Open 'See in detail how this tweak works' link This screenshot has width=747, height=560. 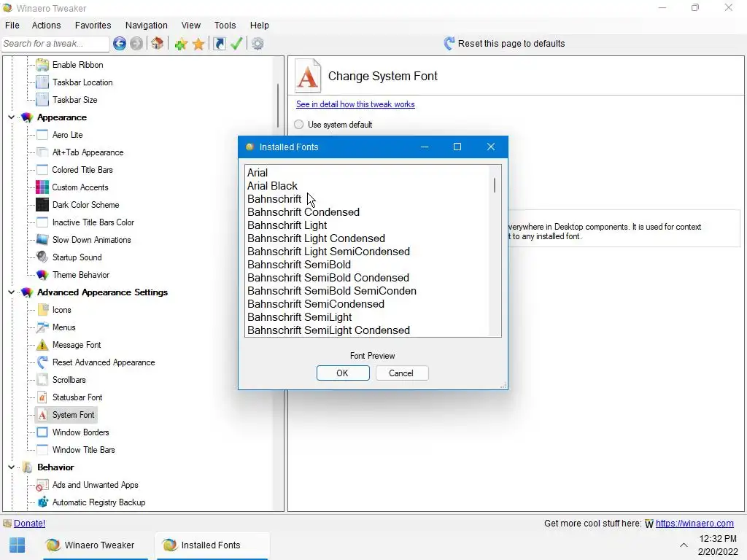(x=355, y=104)
